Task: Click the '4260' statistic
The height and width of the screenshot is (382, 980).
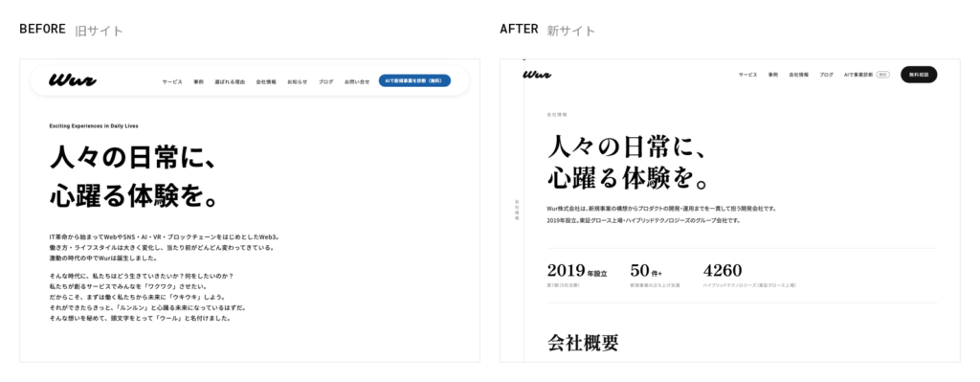Action: pos(723,271)
